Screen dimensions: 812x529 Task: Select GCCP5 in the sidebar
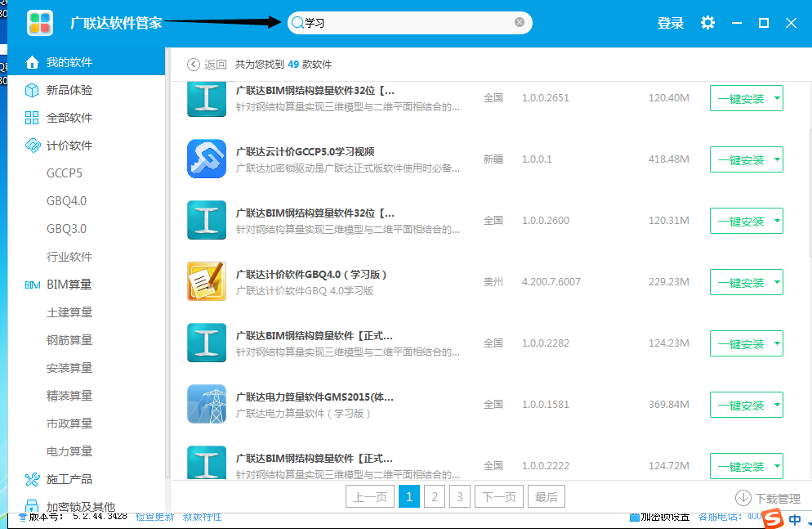(x=65, y=173)
